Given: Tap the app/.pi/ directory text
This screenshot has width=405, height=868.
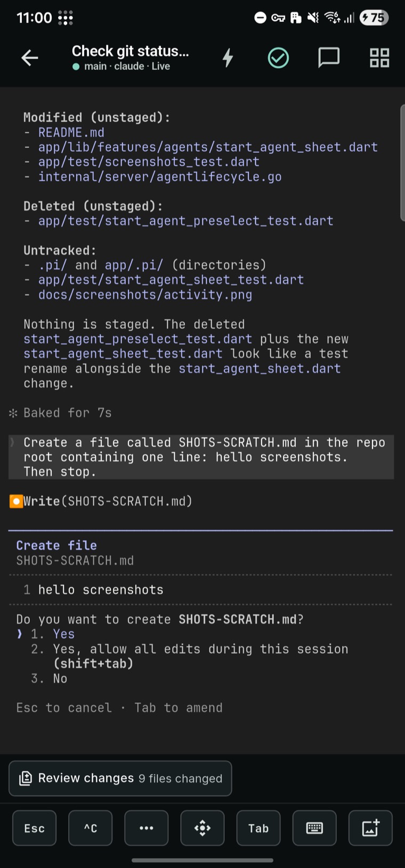Looking at the screenshot, I should [134, 265].
